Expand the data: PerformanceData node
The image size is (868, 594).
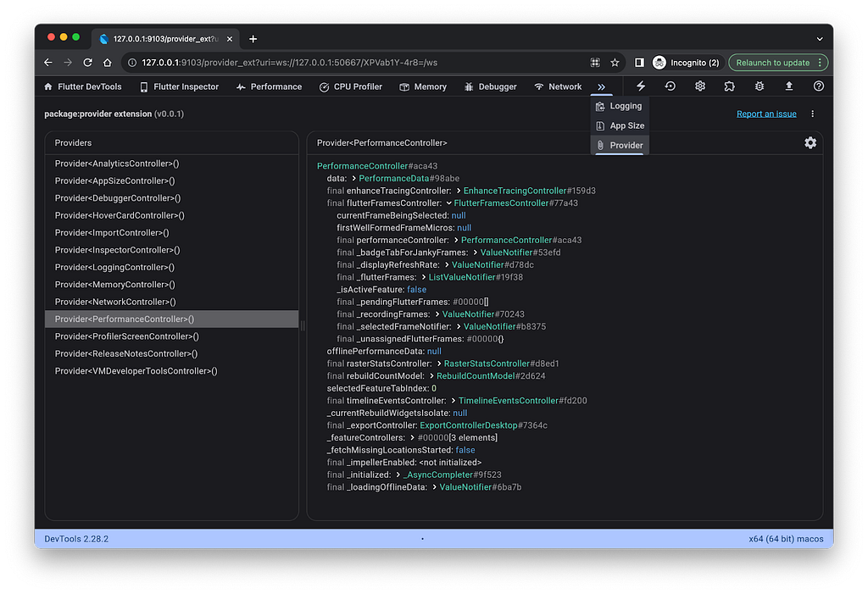tap(353, 178)
